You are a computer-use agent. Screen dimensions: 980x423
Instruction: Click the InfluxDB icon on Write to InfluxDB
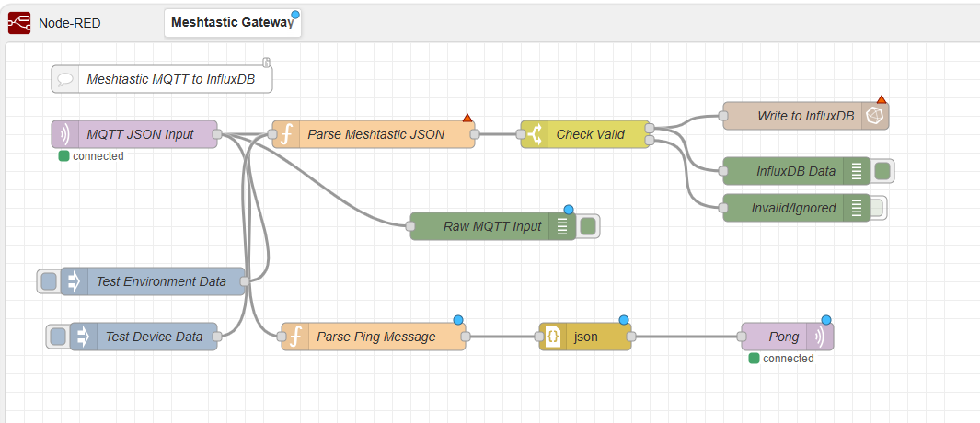click(875, 116)
